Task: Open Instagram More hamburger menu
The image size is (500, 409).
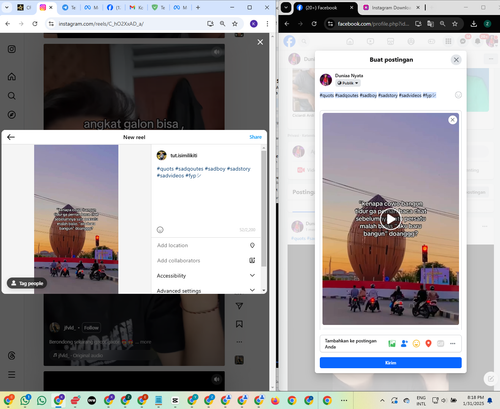Action: (12, 375)
